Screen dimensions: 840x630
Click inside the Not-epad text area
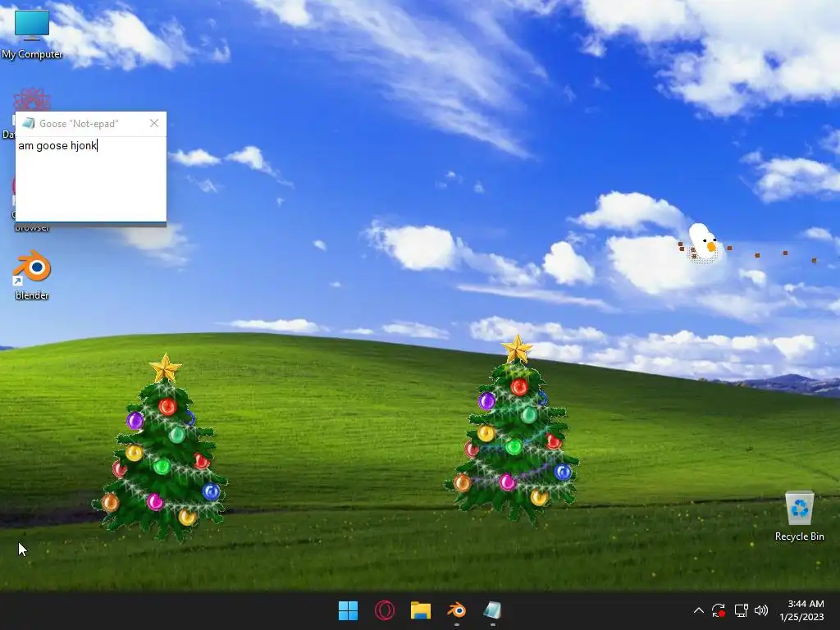[91, 178]
